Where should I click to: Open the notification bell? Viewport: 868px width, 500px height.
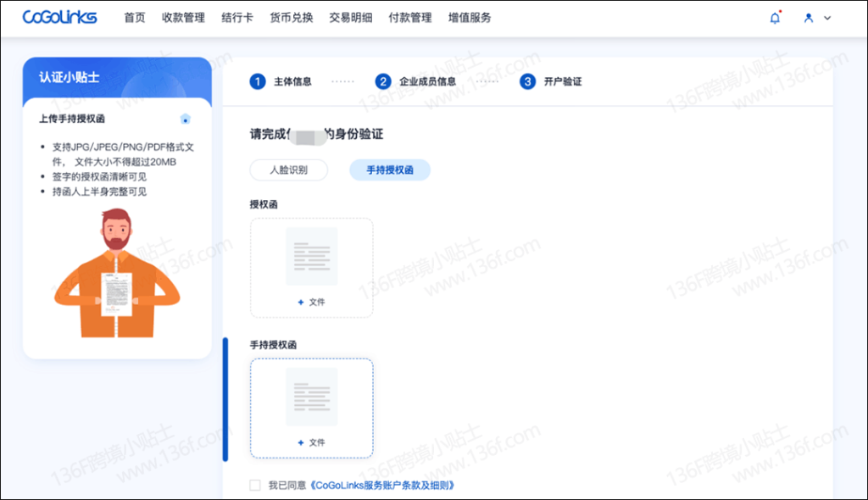click(x=775, y=18)
